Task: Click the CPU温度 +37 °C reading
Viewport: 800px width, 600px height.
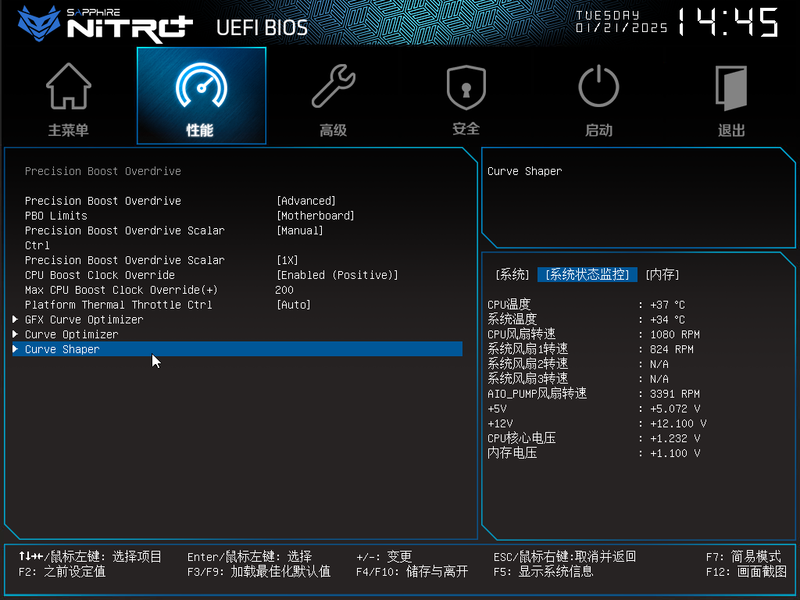Action: coord(587,305)
